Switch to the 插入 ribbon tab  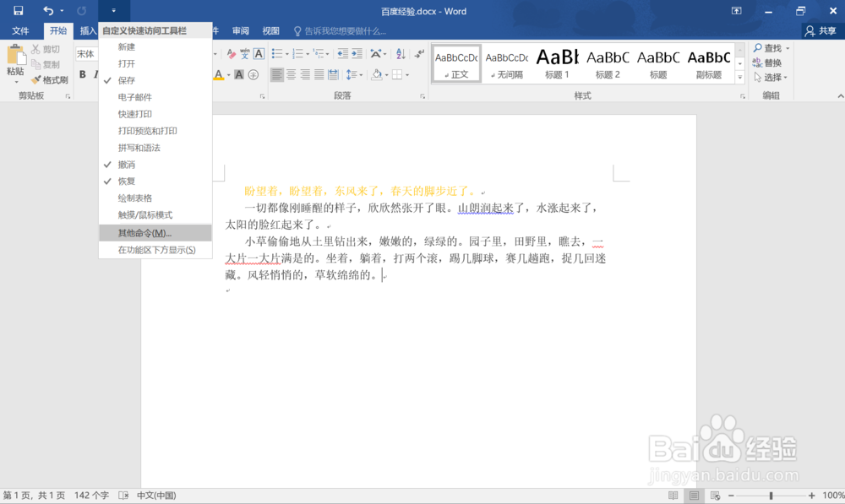89,30
